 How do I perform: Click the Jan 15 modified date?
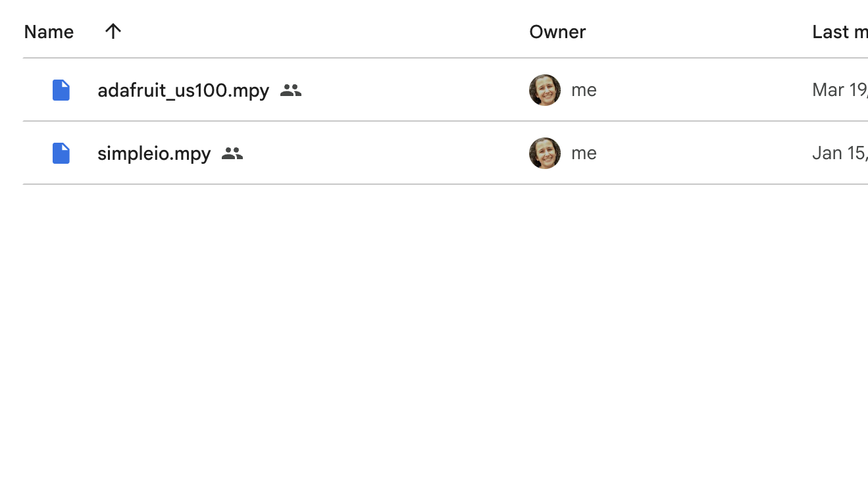(x=839, y=153)
